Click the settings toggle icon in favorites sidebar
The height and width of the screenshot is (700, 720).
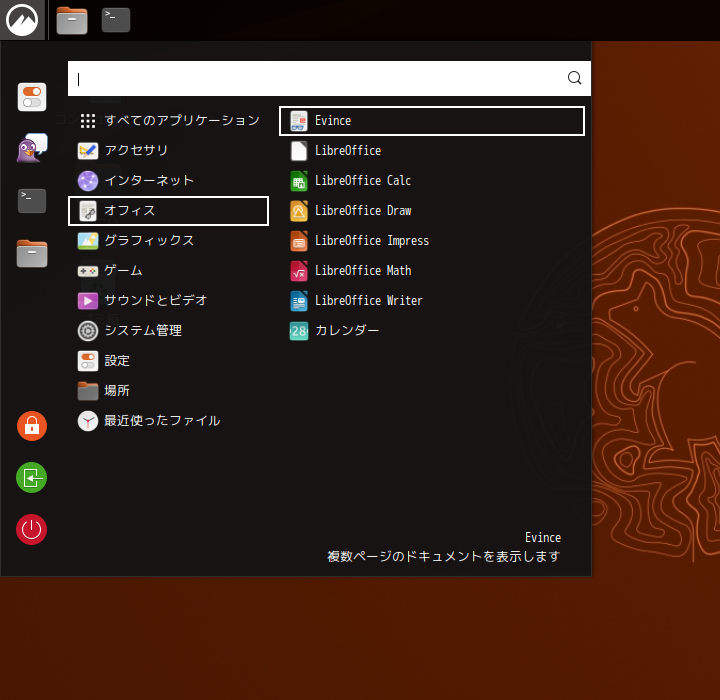pyautogui.click(x=32, y=97)
